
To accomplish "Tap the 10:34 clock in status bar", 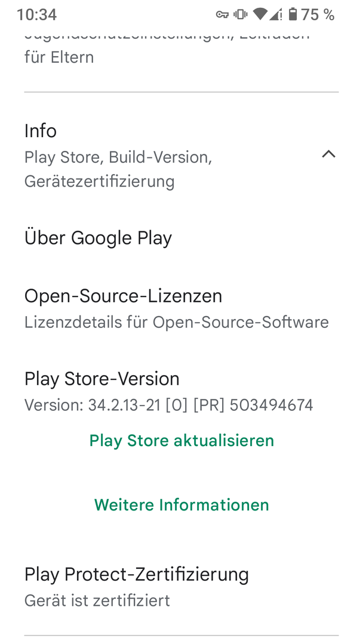I will (36, 14).
